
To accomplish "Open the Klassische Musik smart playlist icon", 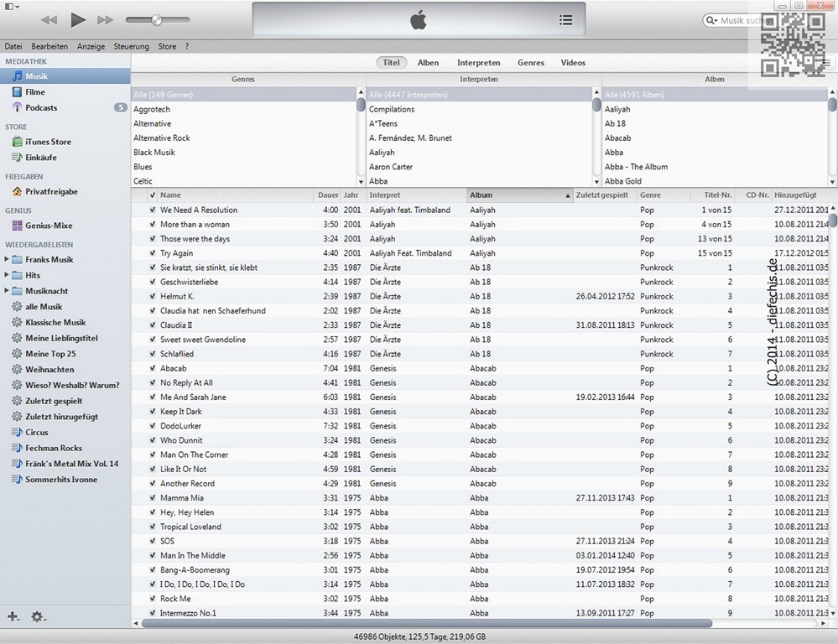I will [x=17, y=322].
